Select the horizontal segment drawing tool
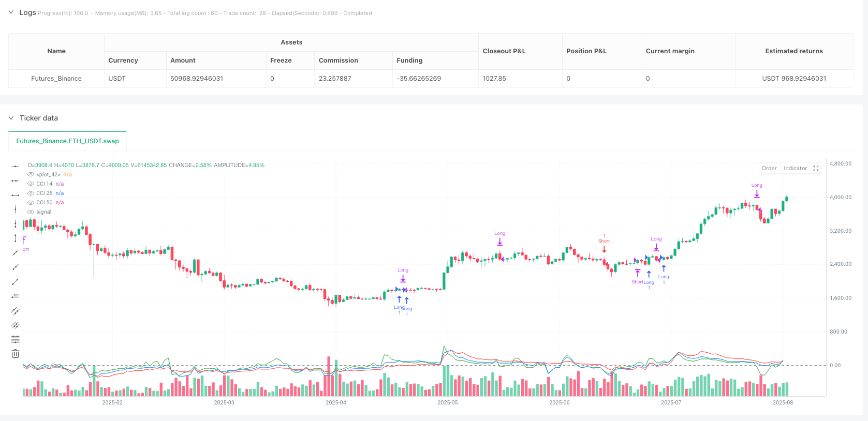 16,195
